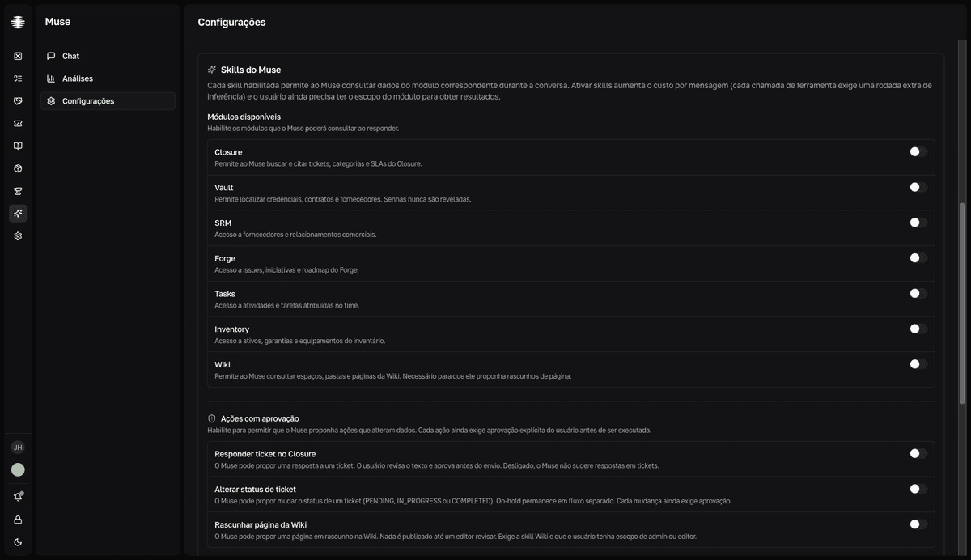The width and height of the screenshot is (971, 560).
Task: Click the lock icon in the rail
Action: pyautogui.click(x=18, y=520)
